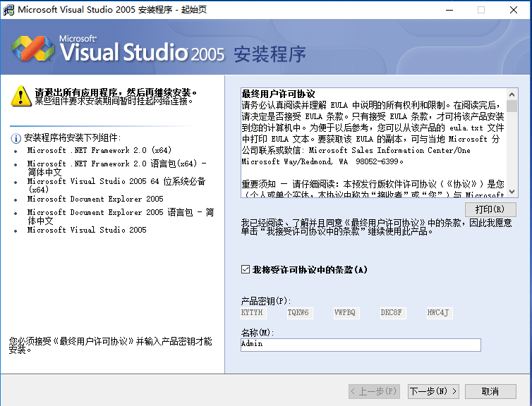Viewport: 532px width, 406px height.
Task: Click the 我已经阅读、了解并且同意 agreement statement
Action: tap(376, 227)
